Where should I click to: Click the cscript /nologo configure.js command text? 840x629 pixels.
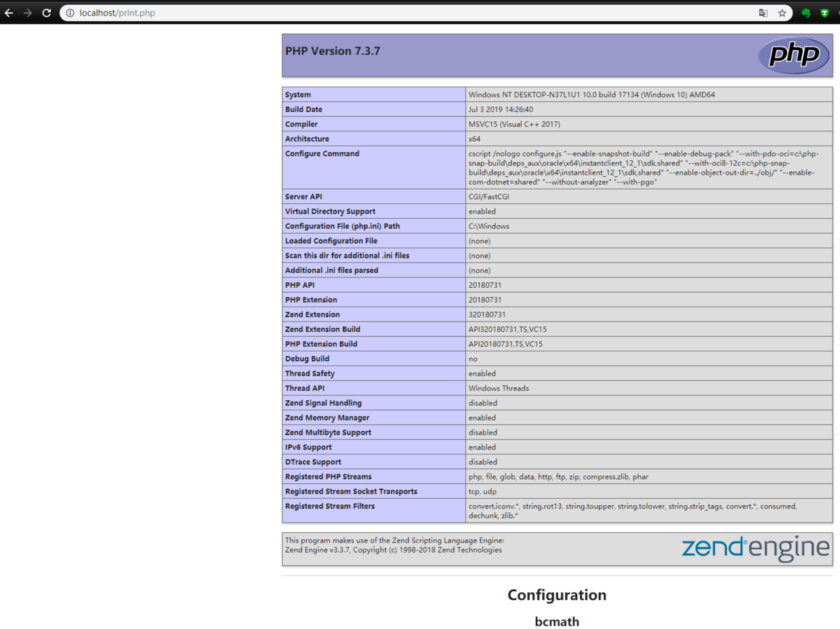click(644, 168)
